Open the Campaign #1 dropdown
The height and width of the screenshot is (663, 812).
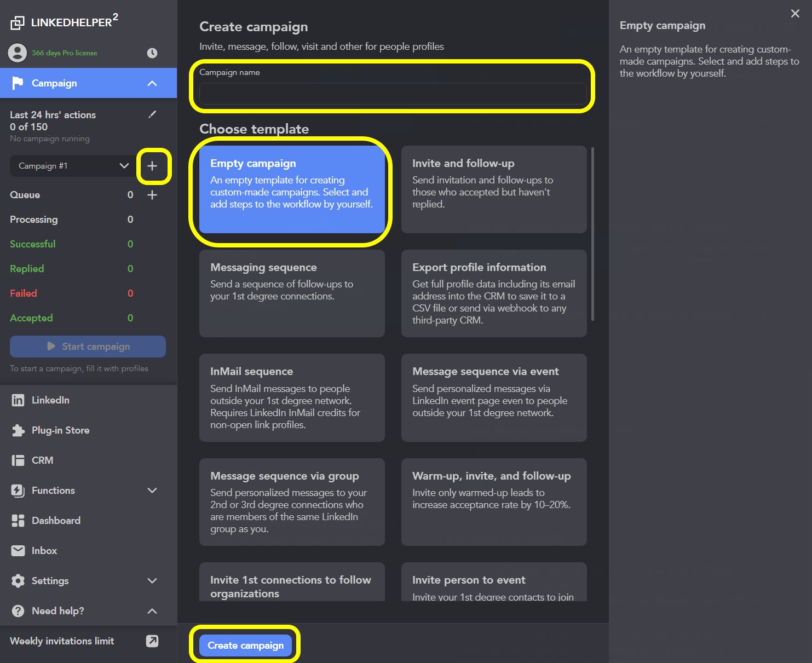pos(72,166)
